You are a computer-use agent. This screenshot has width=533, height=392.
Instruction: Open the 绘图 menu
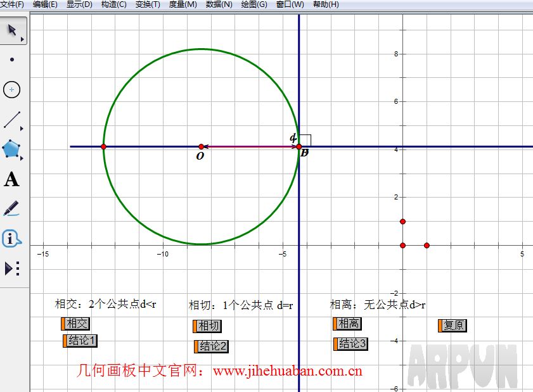click(x=254, y=4)
